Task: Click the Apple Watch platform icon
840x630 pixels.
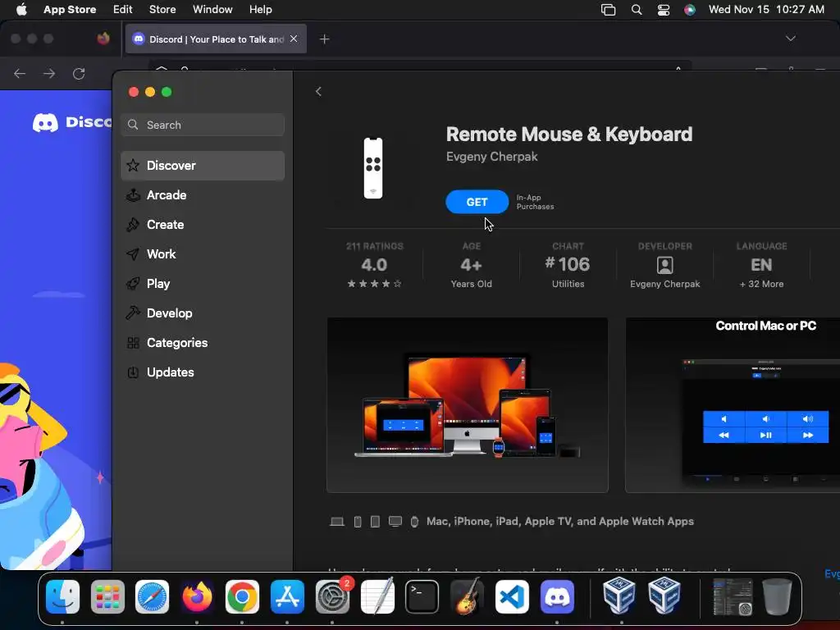Action: pyautogui.click(x=414, y=522)
